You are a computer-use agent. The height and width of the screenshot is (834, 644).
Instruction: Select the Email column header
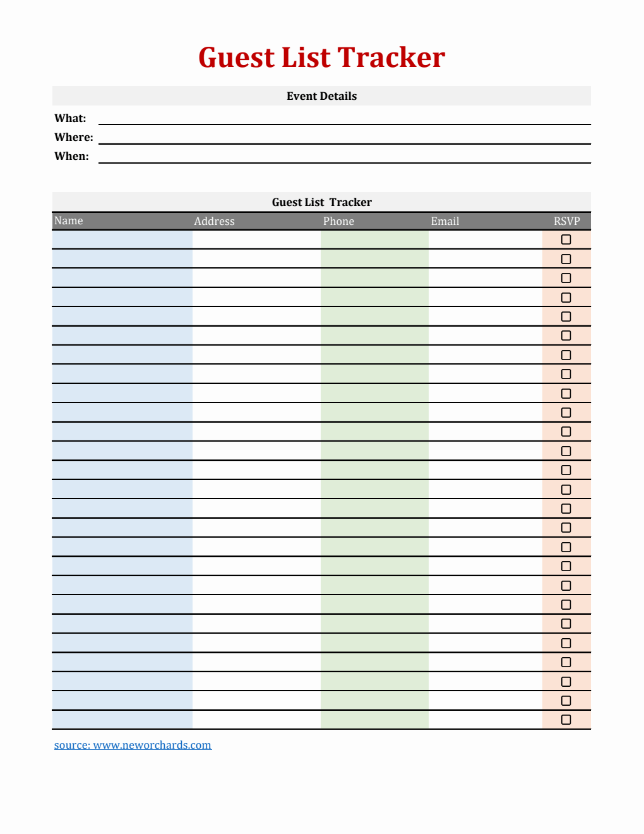pyautogui.click(x=444, y=221)
